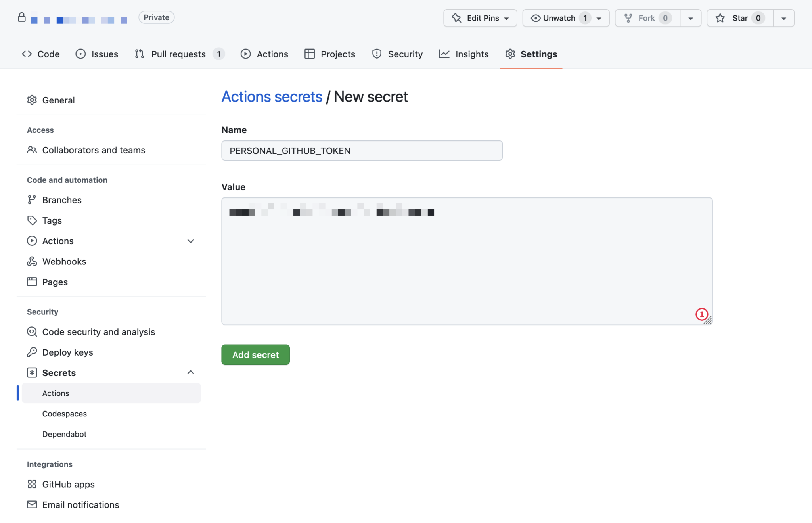
Task: Open Pages from the sidebar icon
Action: point(32,282)
